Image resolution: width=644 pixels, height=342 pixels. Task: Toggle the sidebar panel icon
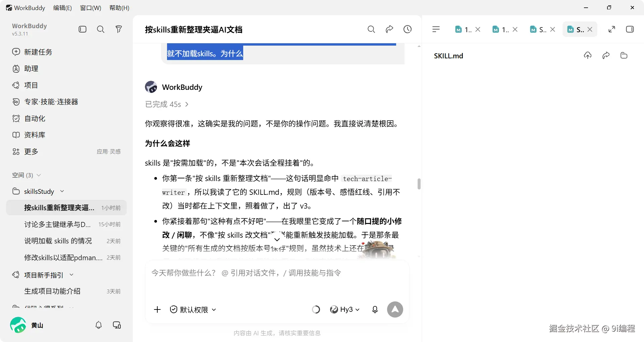tap(83, 30)
